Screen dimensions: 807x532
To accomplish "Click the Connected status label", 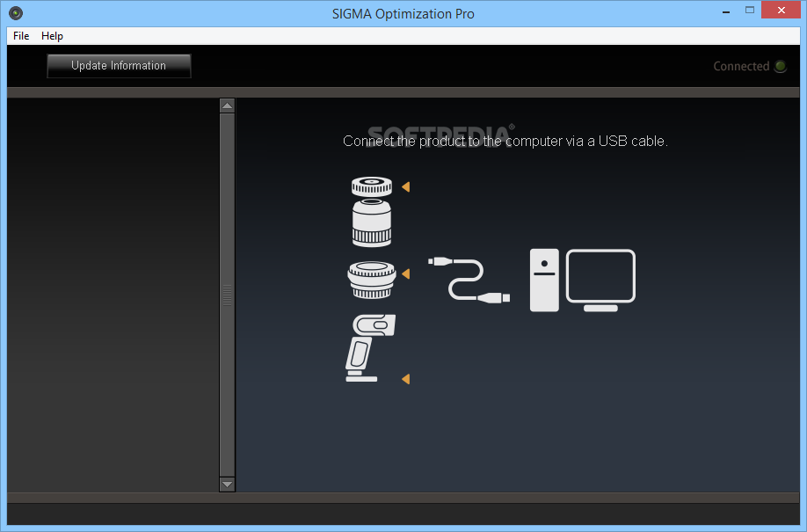I will pyautogui.click(x=741, y=67).
